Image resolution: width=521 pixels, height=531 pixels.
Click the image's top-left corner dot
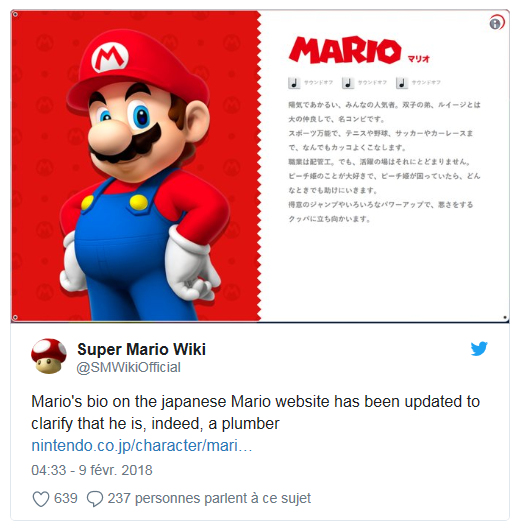point(15,14)
